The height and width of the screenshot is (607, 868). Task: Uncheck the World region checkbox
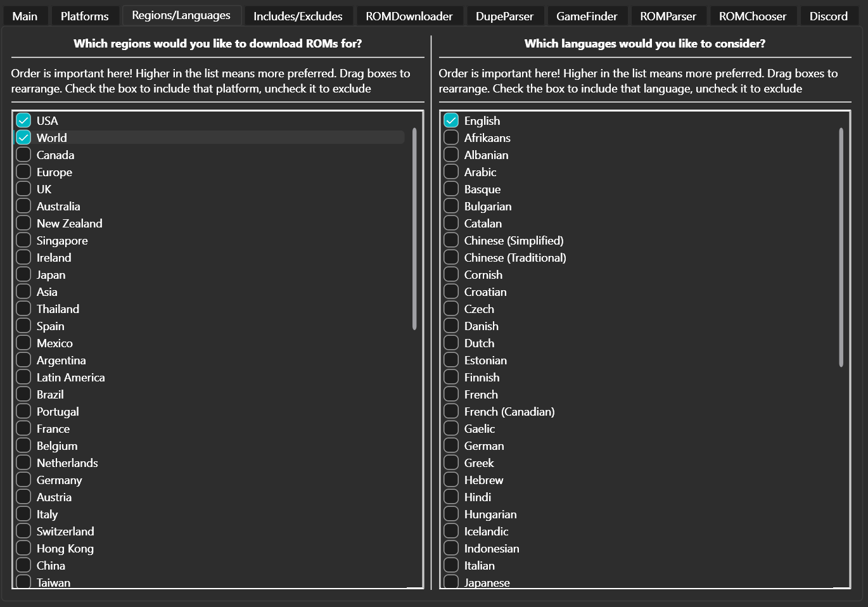[x=23, y=137]
